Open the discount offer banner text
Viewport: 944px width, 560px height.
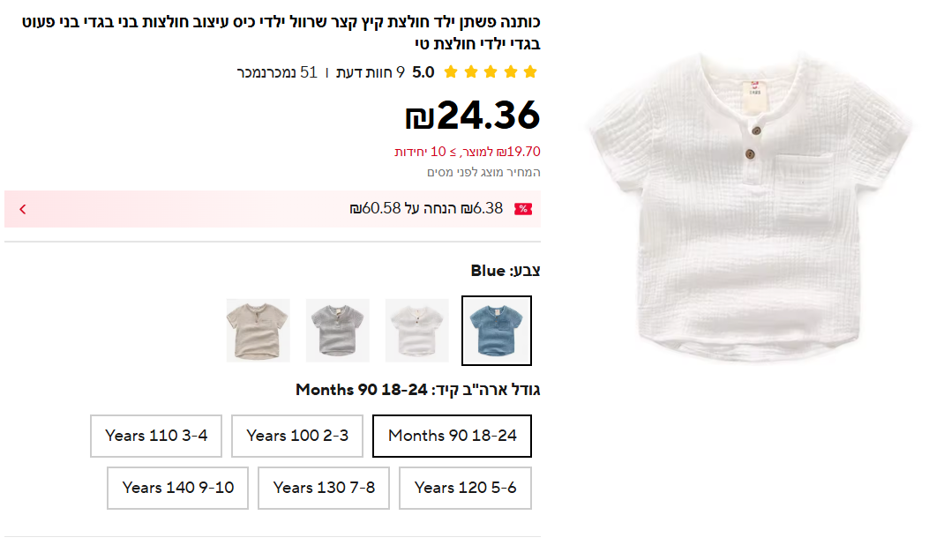[426, 209]
